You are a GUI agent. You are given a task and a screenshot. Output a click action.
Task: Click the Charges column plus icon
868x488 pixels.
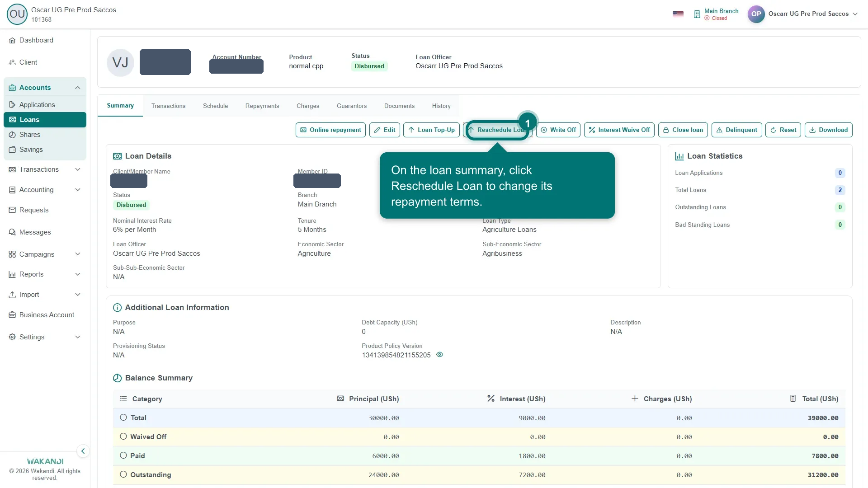[x=635, y=399]
